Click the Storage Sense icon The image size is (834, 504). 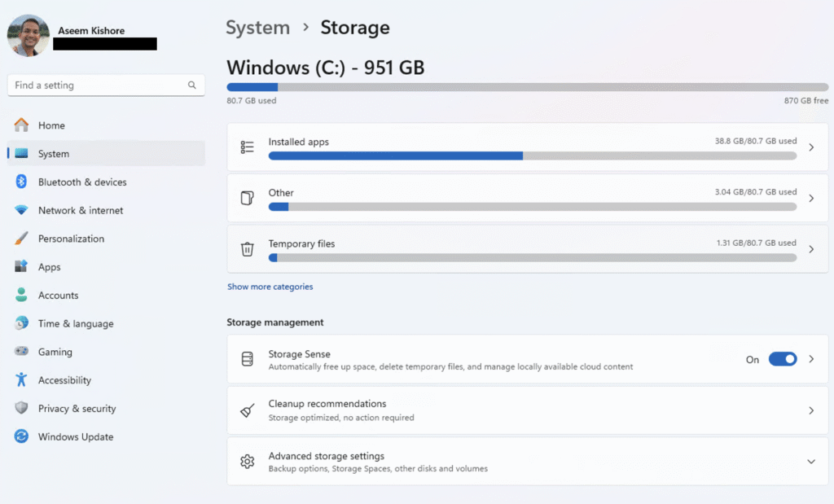(x=248, y=358)
